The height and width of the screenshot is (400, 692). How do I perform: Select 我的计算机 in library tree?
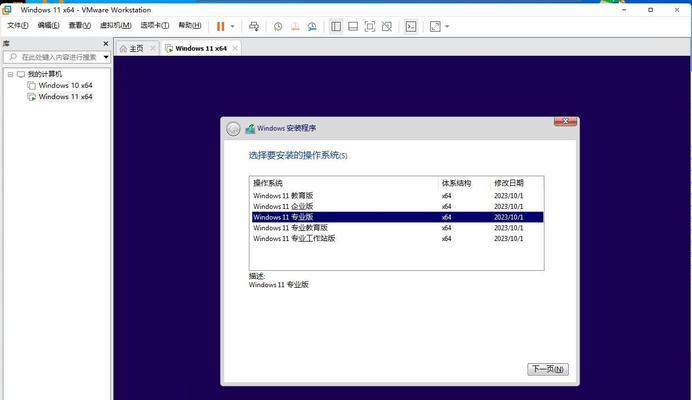pos(45,74)
